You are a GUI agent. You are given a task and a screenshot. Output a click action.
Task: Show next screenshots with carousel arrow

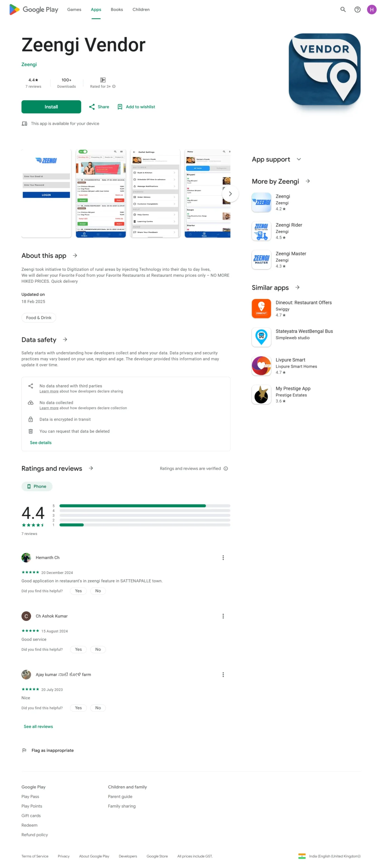pyautogui.click(x=230, y=194)
